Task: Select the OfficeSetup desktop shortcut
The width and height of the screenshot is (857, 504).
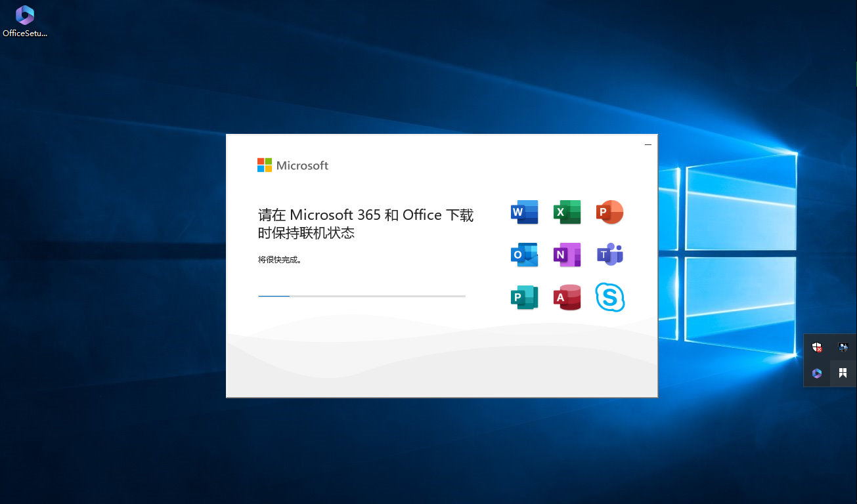Action: [x=25, y=21]
